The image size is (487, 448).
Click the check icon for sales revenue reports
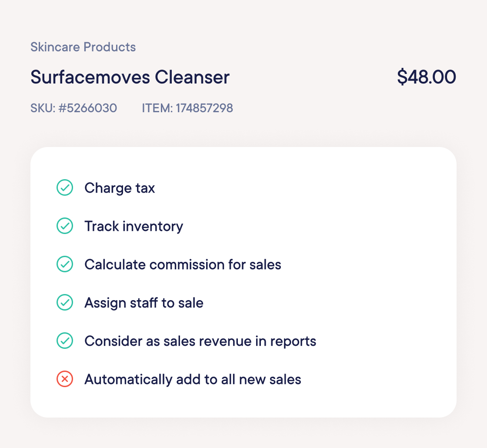click(x=65, y=341)
